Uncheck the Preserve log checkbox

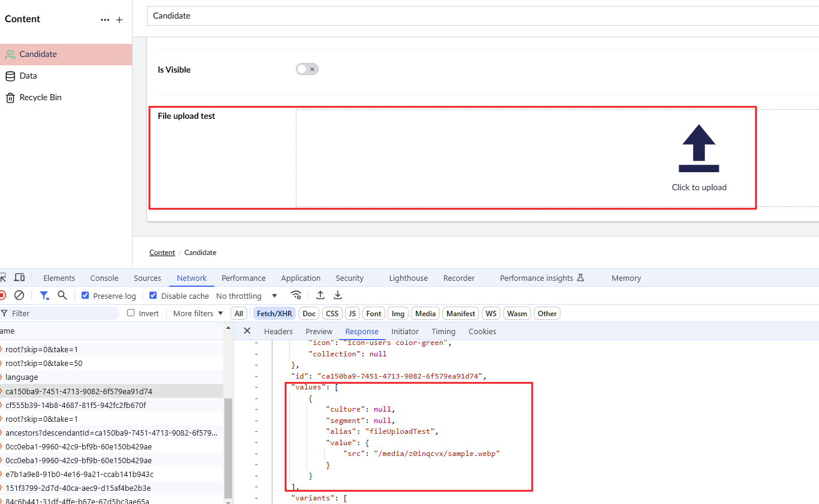tap(85, 296)
